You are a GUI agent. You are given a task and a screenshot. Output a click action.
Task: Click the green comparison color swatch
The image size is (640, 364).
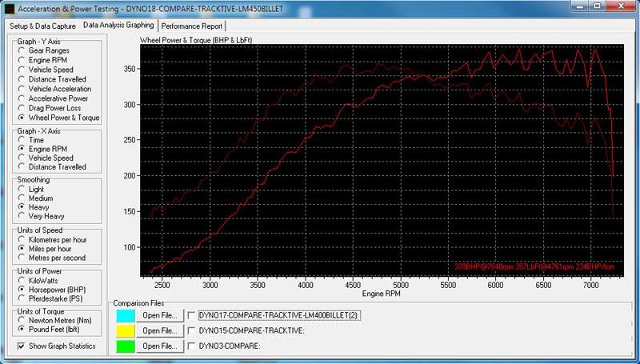tap(126, 346)
